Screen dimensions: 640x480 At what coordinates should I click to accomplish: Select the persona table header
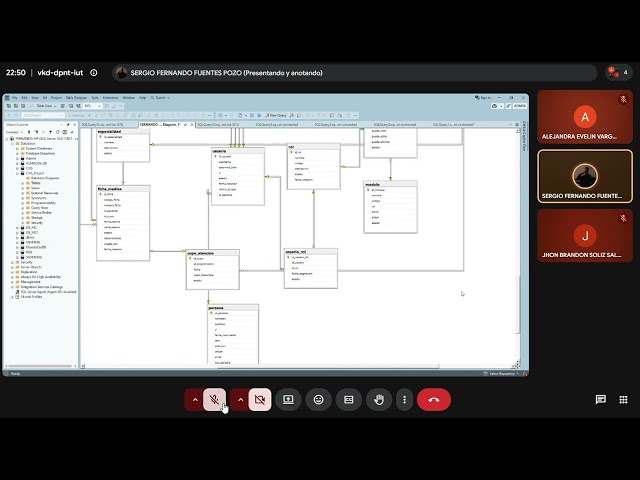(233, 307)
